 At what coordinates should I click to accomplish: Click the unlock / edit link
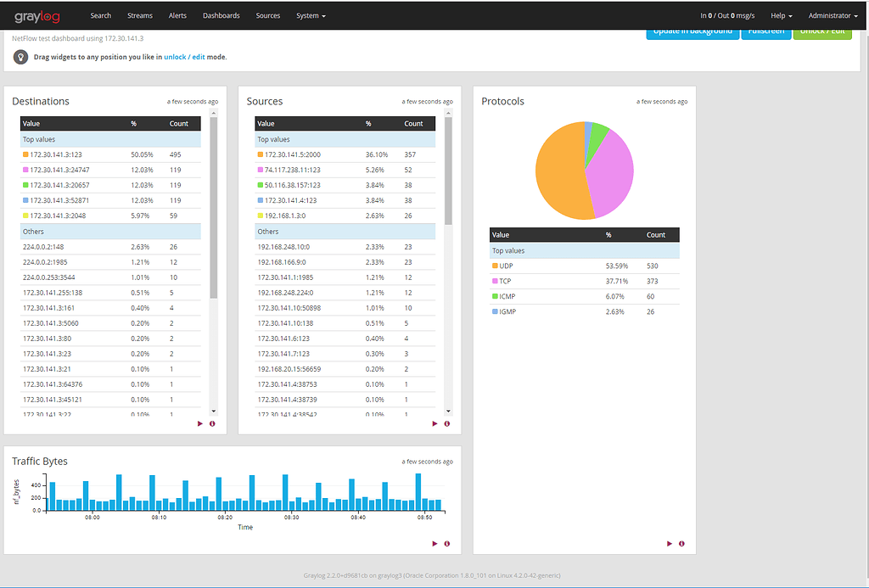tap(184, 57)
